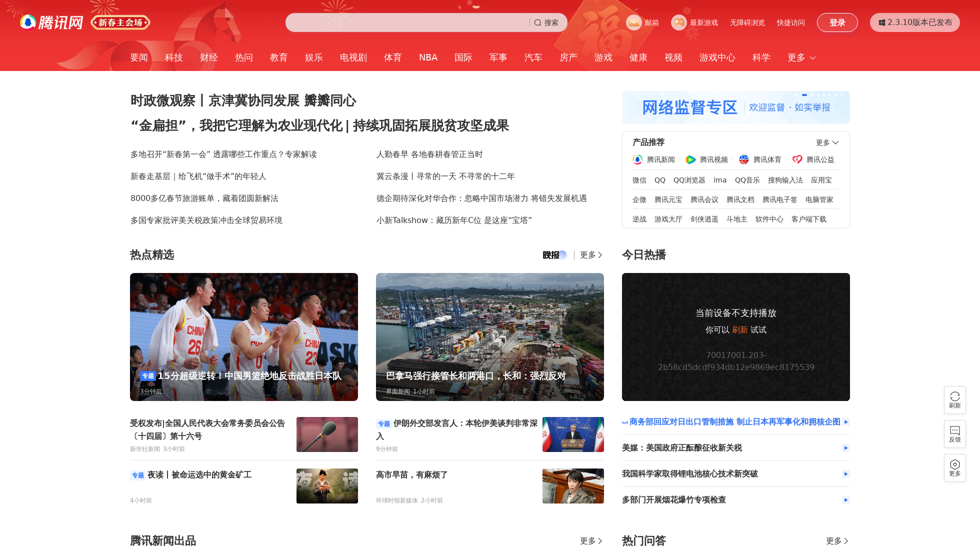Click the 腾讯公益 heart icon
Image resolution: width=980 pixels, height=550 pixels.
click(798, 159)
